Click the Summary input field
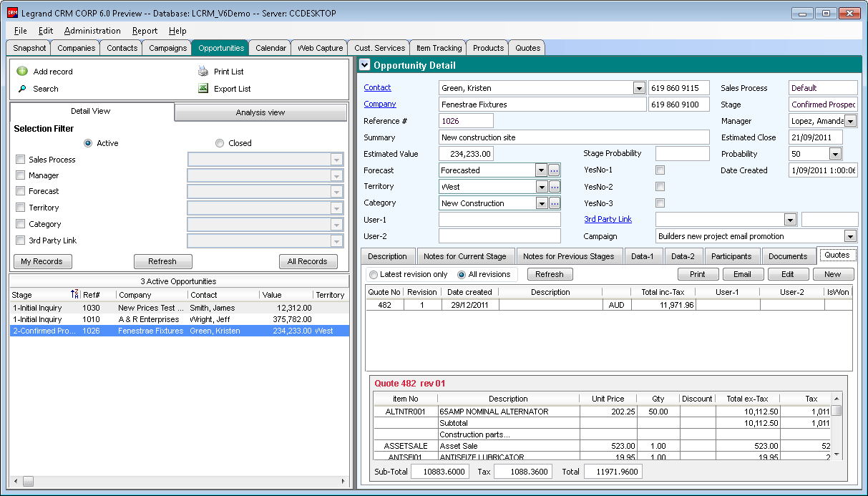Image resolution: width=868 pixels, height=496 pixels. [x=574, y=137]
